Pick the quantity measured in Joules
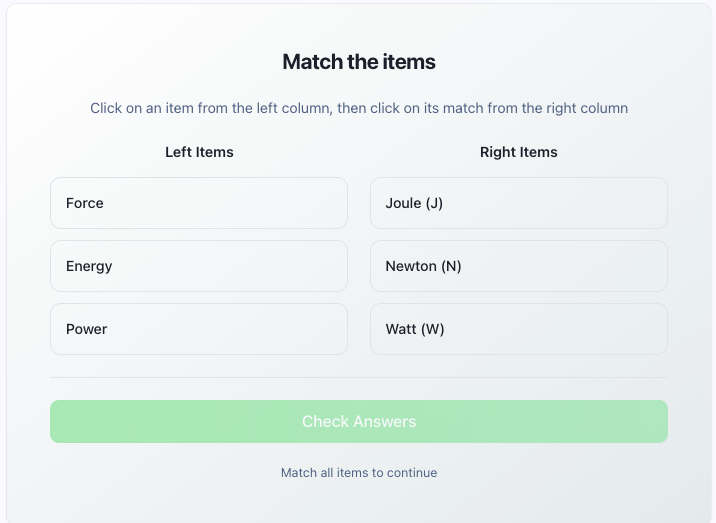Image resolution: width=716 pixels, height=523 pixels. coord(199,266)
